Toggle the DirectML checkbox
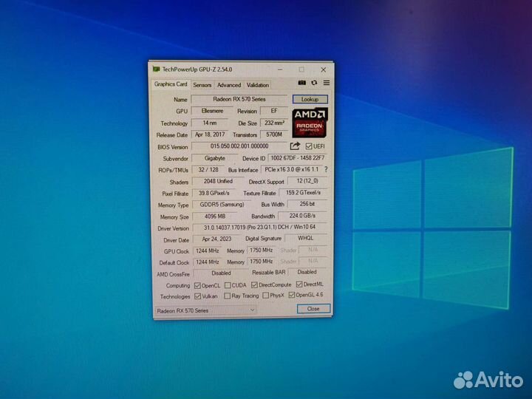The width and height of the screenshot is (532, 399). 299,284
